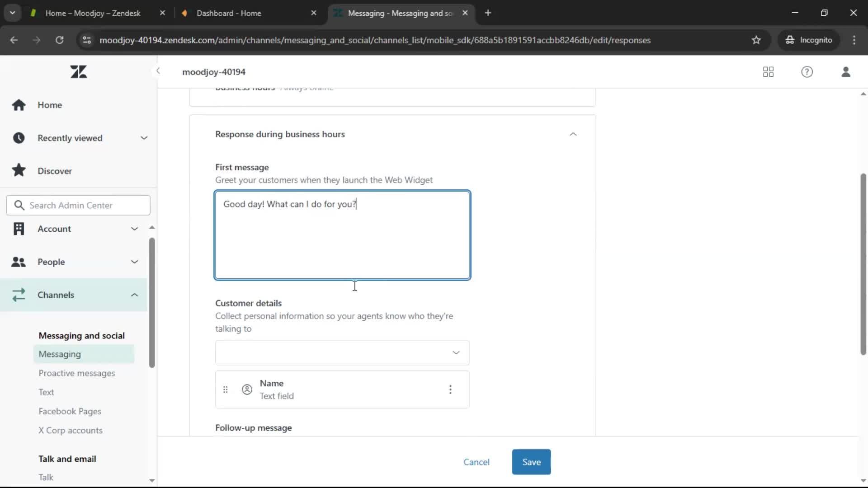Close the Dashboard - Home tab
This screenshot has height=488, width=868.
pos(314,13)
